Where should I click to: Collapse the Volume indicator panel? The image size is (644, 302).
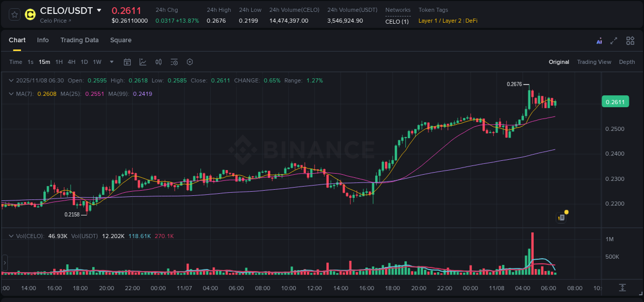(x=11, y=236)
